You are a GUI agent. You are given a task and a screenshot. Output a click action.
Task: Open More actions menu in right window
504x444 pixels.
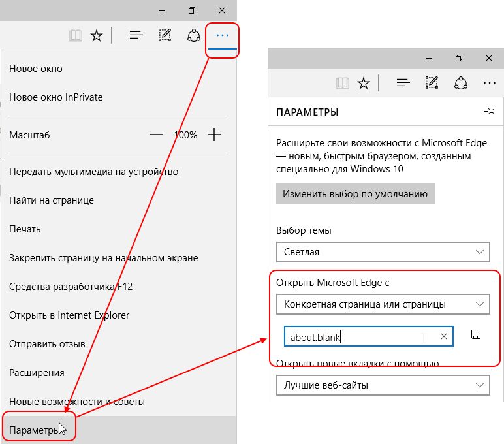coord(489,84)
